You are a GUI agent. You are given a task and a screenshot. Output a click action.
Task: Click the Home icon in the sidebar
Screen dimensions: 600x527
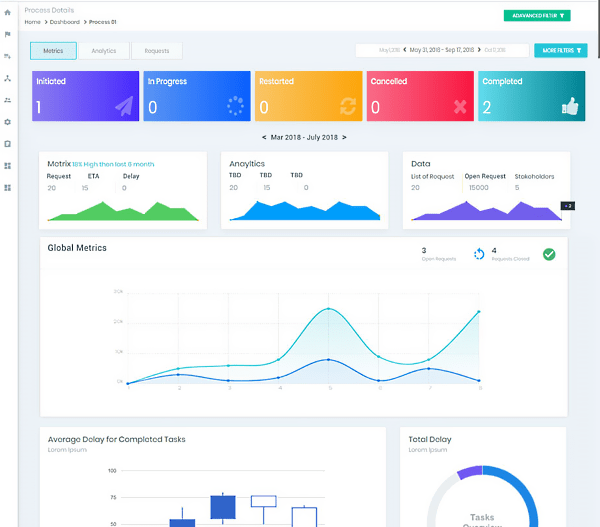click(8, 12)
